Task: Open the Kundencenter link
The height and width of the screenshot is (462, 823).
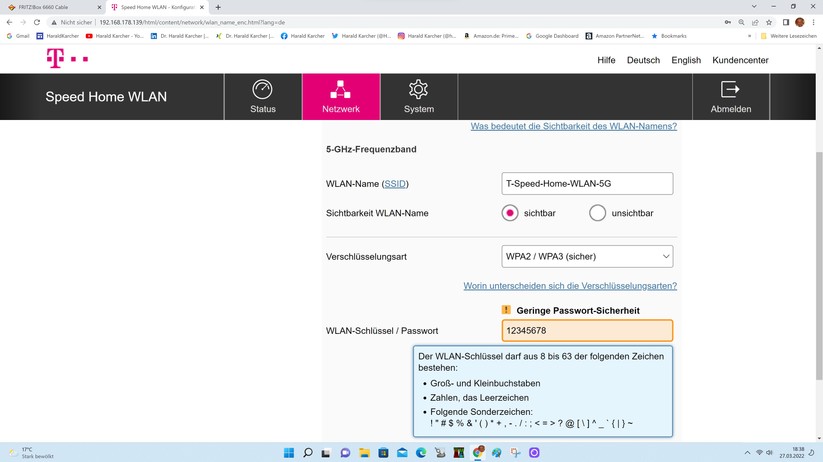Action: click(x=740, y=60)
